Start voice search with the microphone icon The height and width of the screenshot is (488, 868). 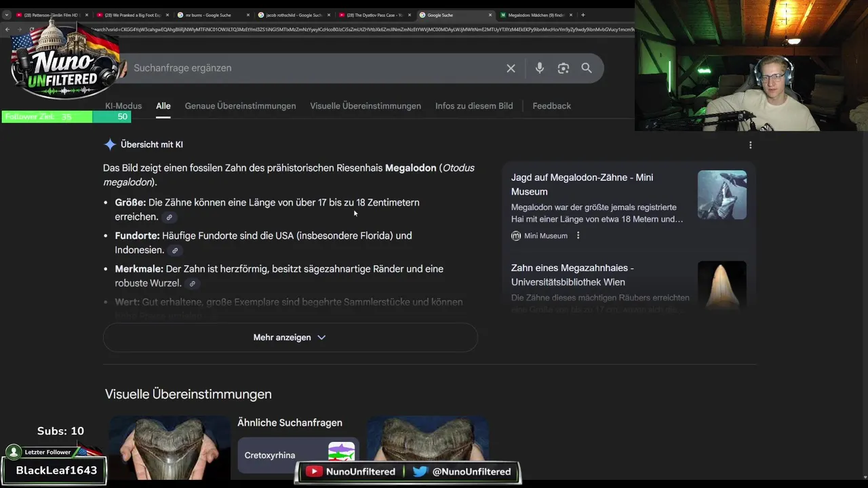[x=540, y=68]
